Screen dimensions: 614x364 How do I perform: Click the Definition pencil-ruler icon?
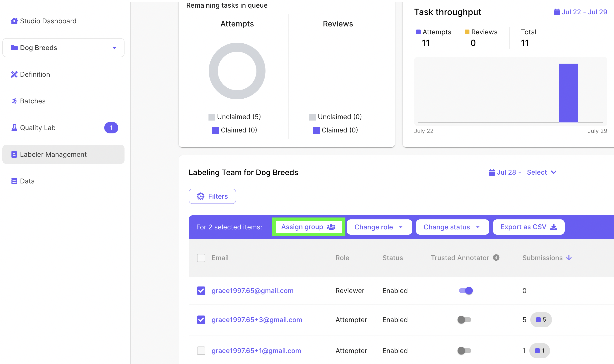pos(14,74)
